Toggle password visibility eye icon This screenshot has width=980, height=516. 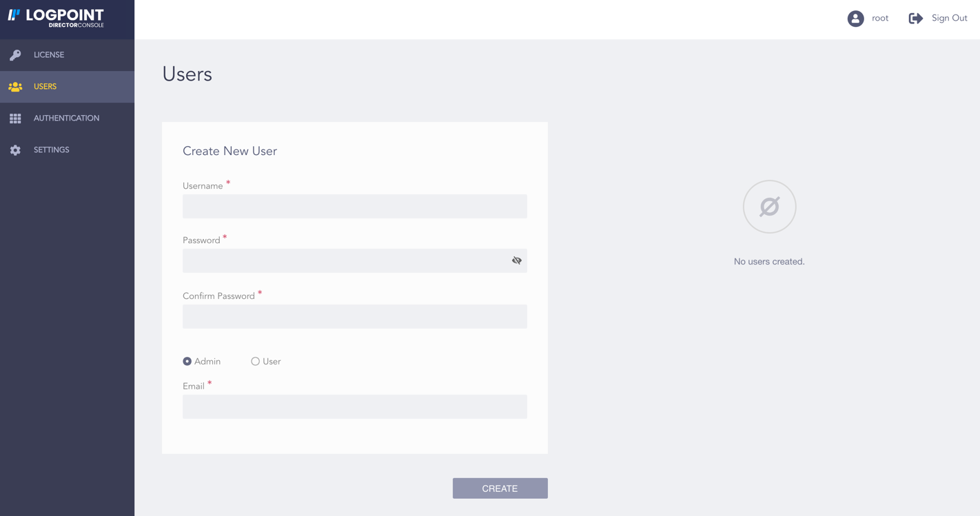[516, 260]
